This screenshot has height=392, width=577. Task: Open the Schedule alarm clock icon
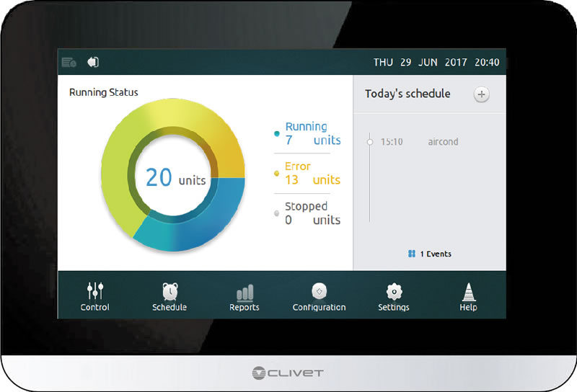point(170,292)
